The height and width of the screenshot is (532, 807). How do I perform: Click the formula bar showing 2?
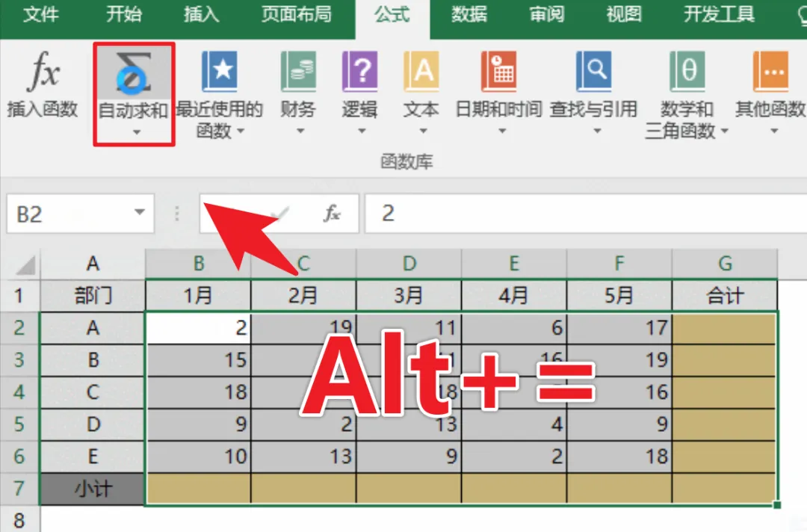pyautogui.click(x=586, y=214)
